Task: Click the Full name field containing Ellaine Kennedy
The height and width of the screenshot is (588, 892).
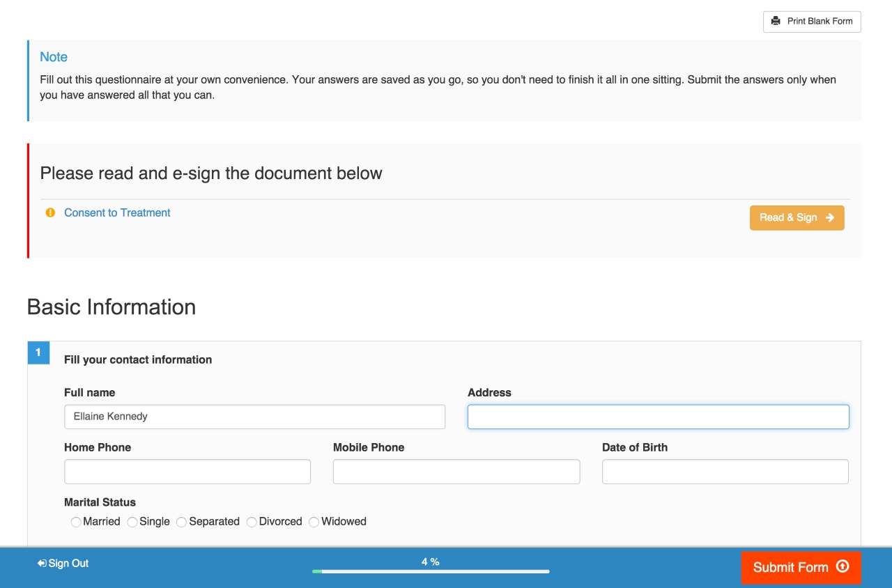Action: (254, 416)
